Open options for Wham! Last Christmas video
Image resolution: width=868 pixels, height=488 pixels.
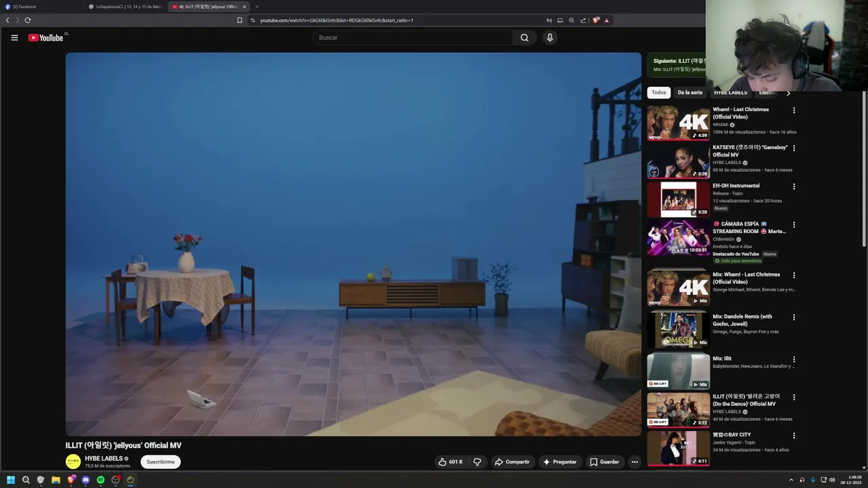[x=794, y=110]
